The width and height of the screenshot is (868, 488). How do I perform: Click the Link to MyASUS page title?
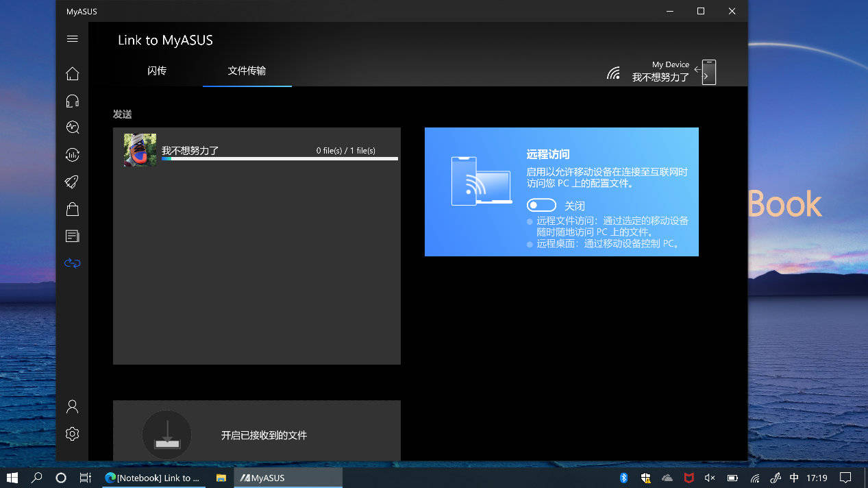point(165,40)
